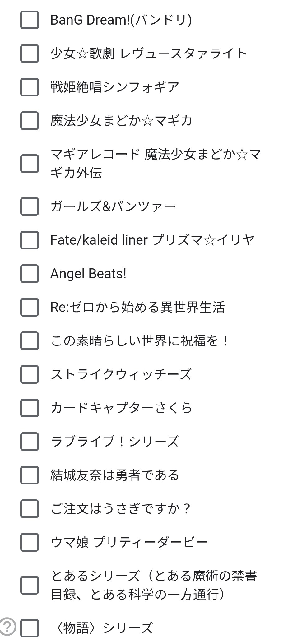Tick the ガールズ&パンツァー checkbox
This screenshot has height=644, width=288.
click(30, 206)
